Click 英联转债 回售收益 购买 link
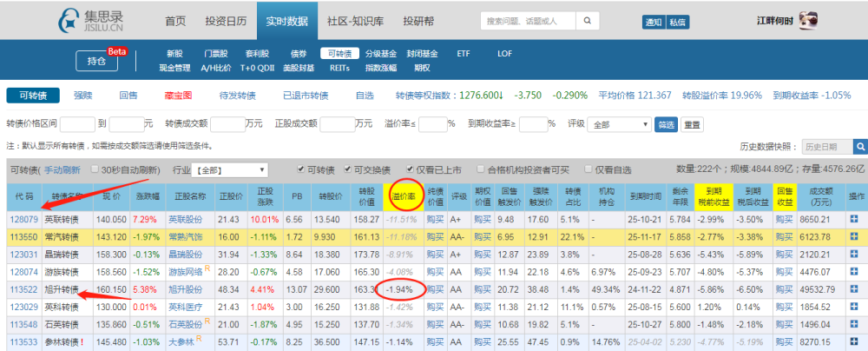The width and height of the screenshot is (868, 351). [x=785, y=220]
